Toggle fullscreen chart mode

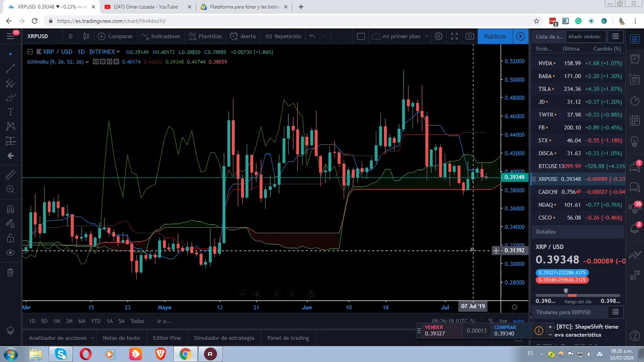(454, 36)
